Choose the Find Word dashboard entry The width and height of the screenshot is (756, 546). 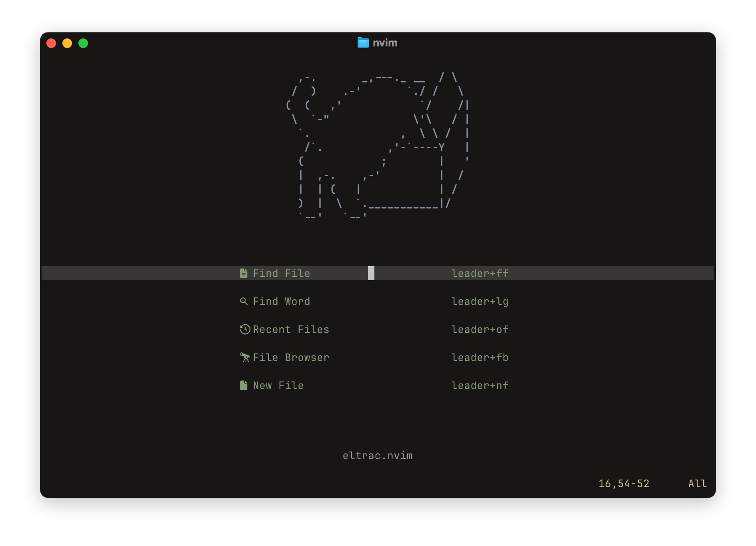[281, 301]
